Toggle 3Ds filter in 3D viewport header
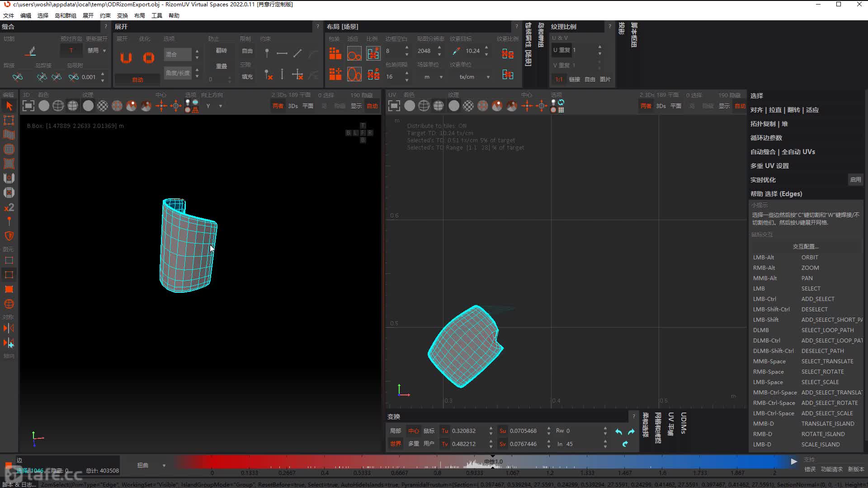The width and height of the screenshot is (868, 488). pyautogui.click(x=293, y=106)
